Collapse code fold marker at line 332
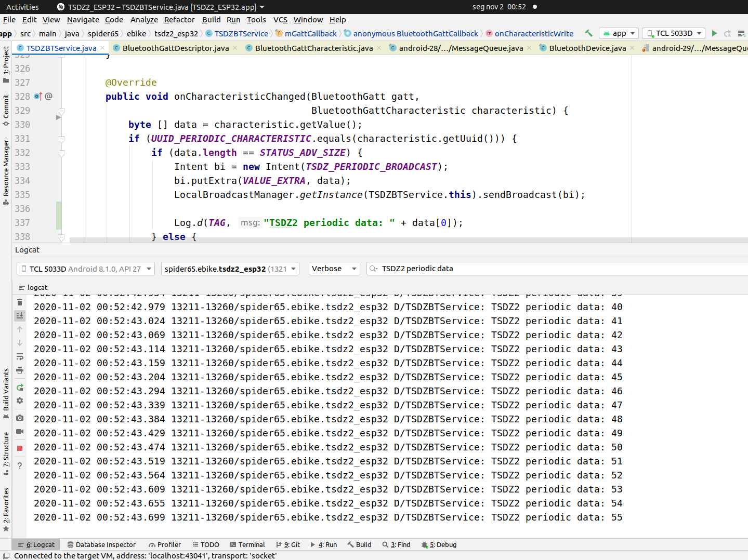 [61, 153]
